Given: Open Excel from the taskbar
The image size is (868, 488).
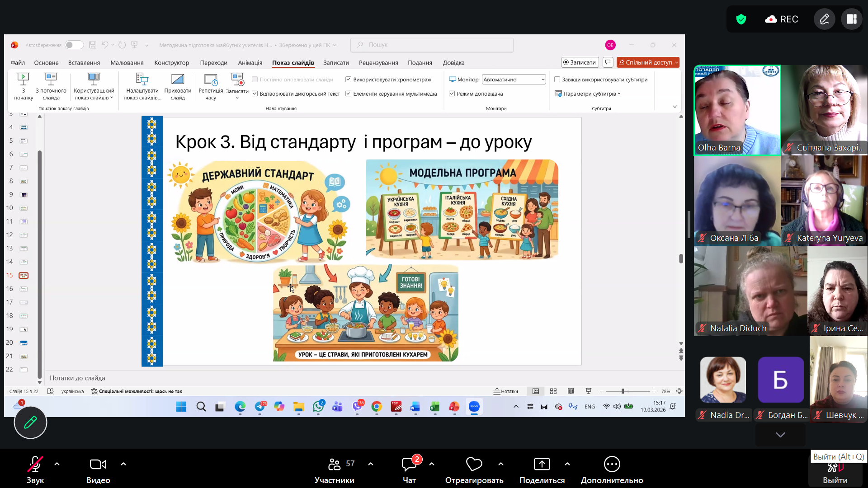Looking at the screenshot, I should [x=435, y=407].
